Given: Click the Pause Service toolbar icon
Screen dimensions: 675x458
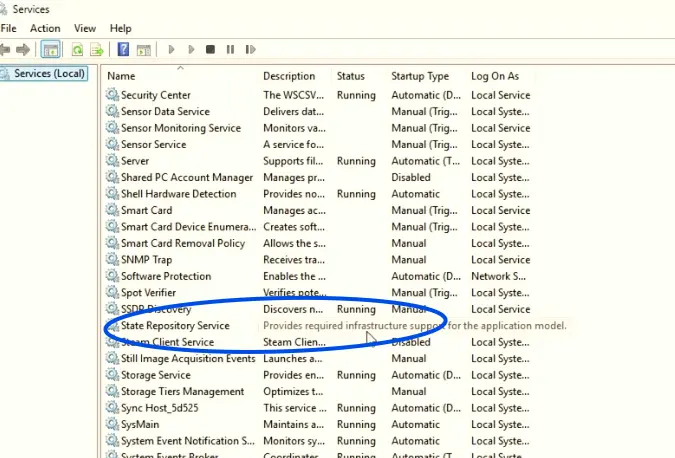Looking at the screenshot, I should coord(230,50).
